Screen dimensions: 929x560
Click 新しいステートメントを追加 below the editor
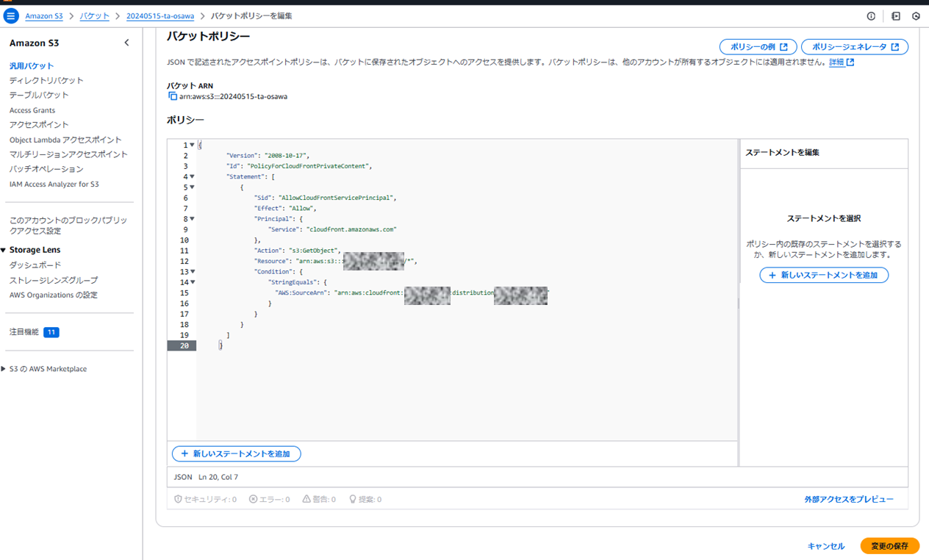pyautogui.click(x=236, y=454)
